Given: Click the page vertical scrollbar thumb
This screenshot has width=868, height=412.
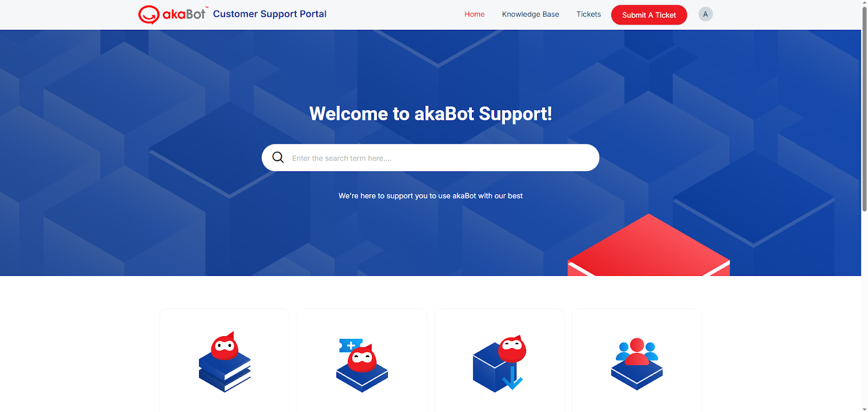Looking at the screenshot, I should [x=864, y=108].
